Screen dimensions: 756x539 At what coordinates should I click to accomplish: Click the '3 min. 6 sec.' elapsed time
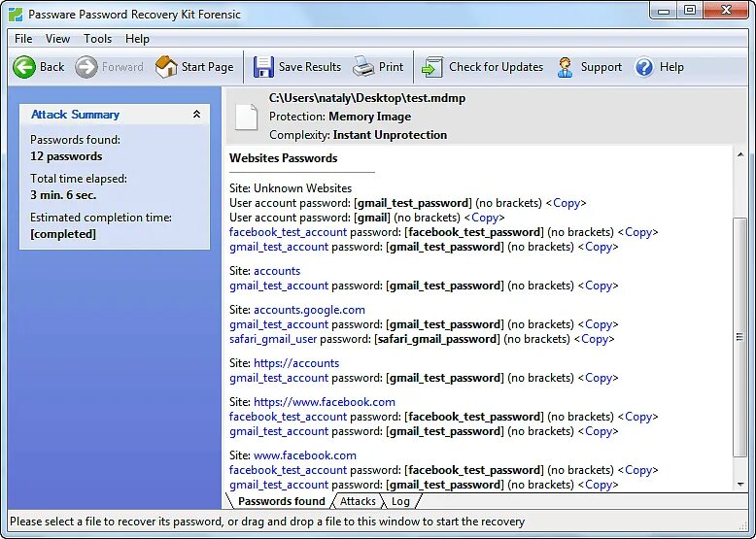(63, 195)
